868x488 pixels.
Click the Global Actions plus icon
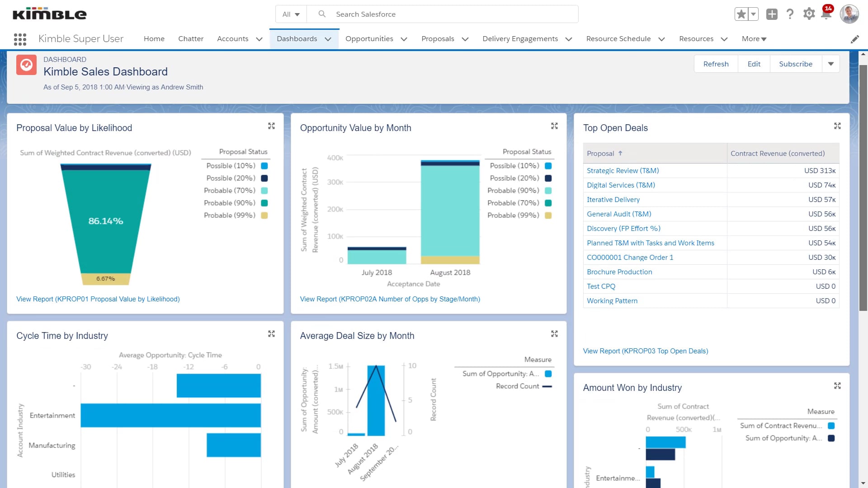(772, 14)
